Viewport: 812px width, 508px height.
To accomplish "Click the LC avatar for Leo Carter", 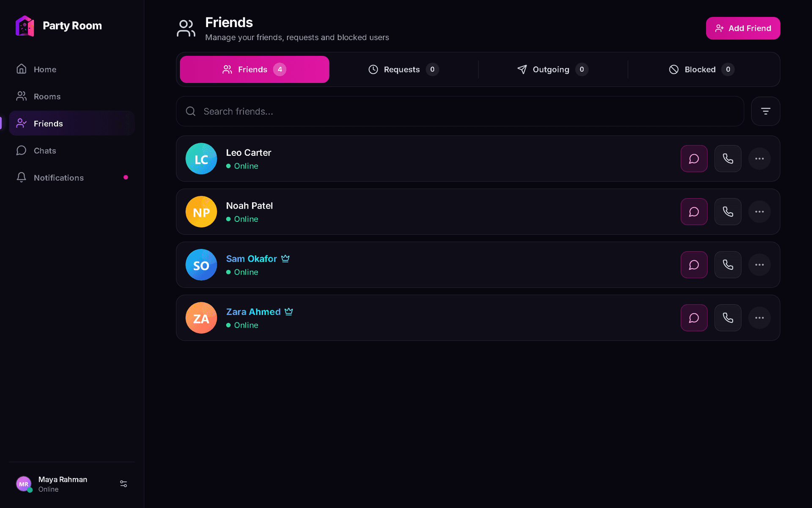I will point(201,159).
